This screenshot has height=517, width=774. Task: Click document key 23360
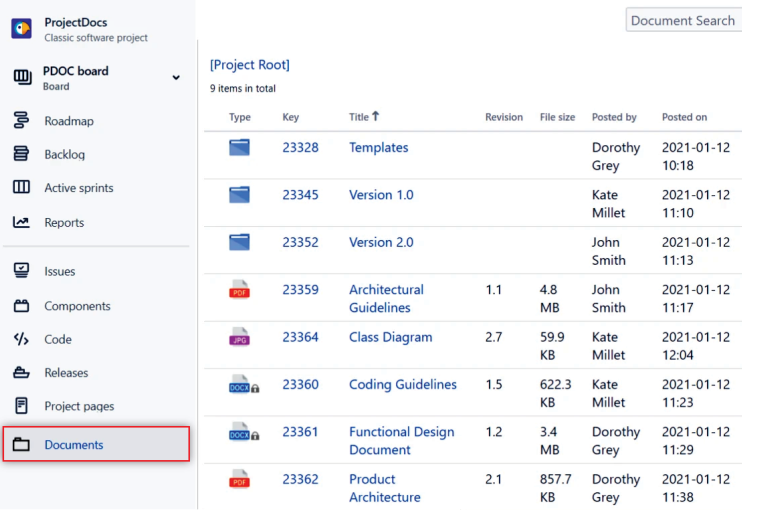[301, 385]
